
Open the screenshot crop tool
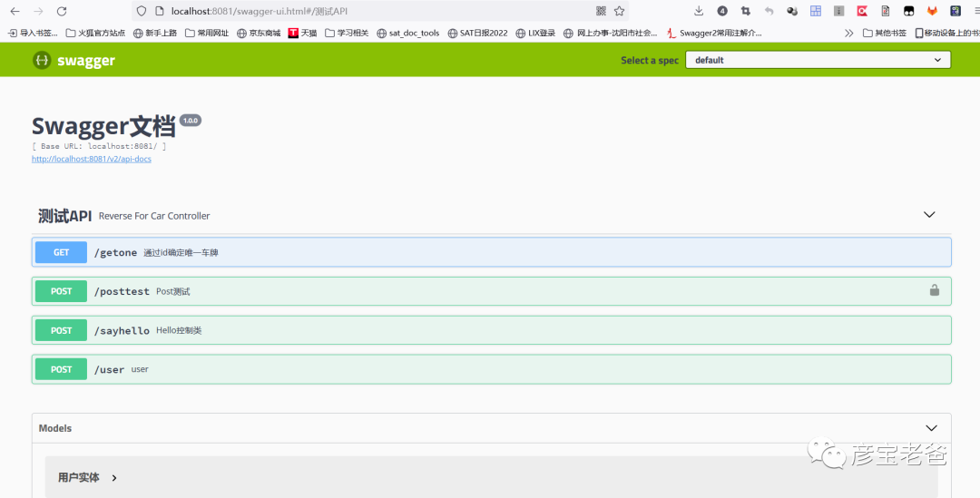(x=745, y=11)
